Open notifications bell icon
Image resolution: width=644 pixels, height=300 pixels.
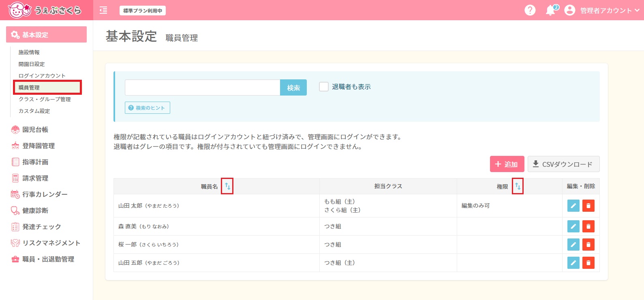pyautogui.click(x=550, y=11)
